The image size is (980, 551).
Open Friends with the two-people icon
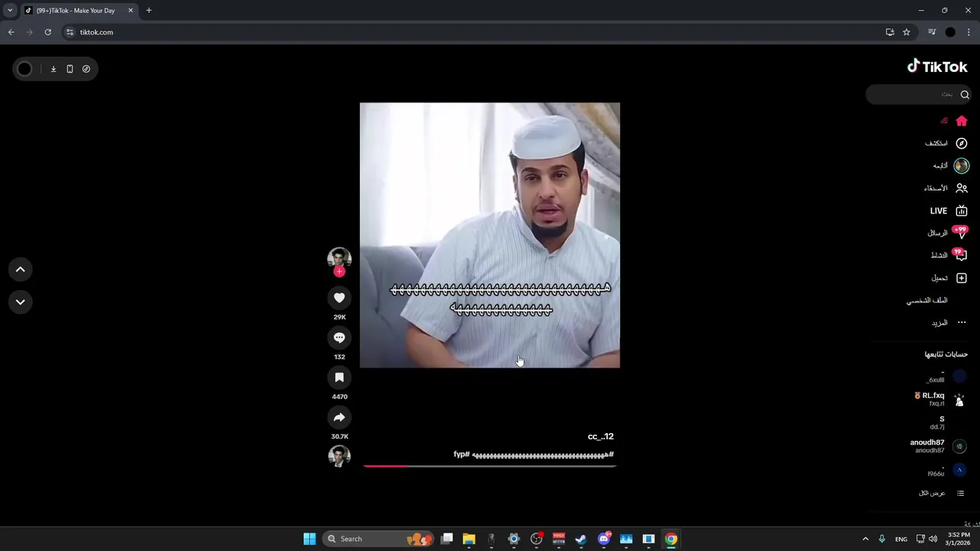pyautogui.click(x=962, y=188)
